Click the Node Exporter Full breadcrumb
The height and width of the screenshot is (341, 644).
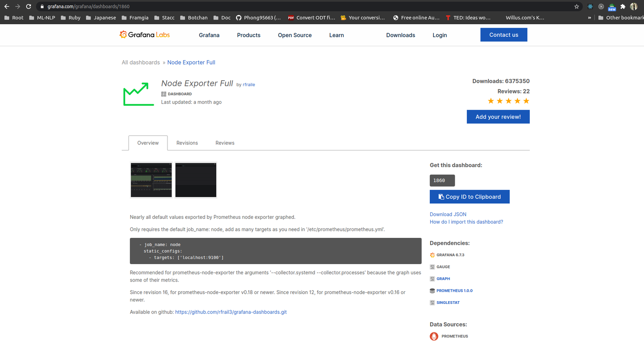191,62
